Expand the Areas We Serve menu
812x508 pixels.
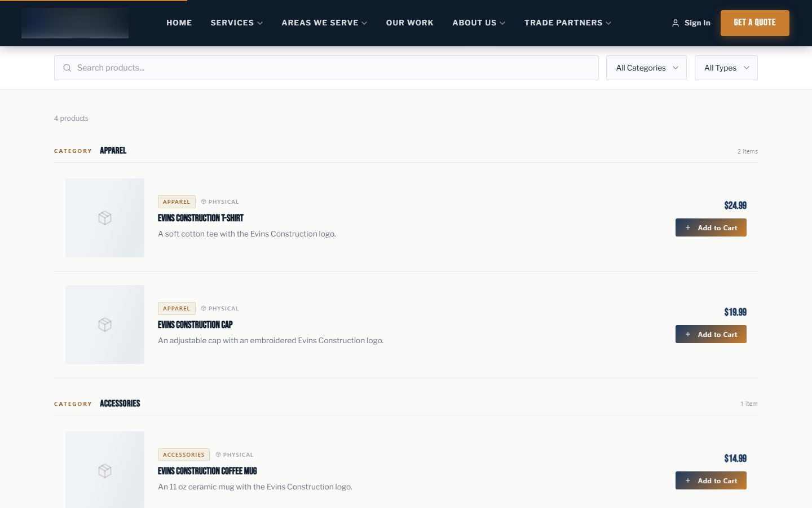point(324,23)
